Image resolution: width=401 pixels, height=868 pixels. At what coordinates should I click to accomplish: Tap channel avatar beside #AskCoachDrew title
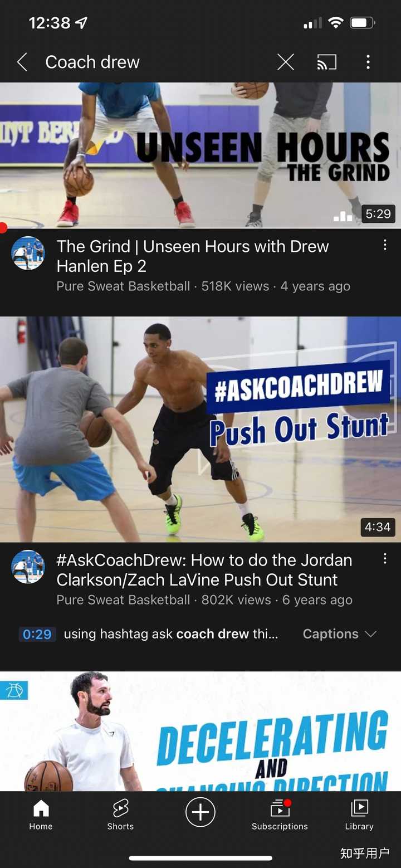tap(28, 567)
